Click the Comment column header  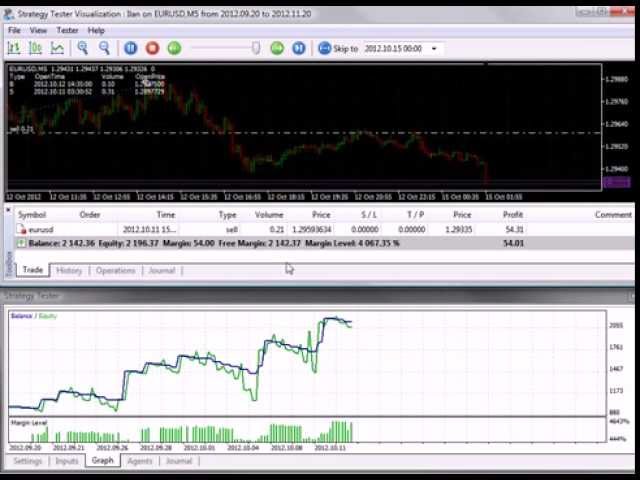tap(613, 215)
